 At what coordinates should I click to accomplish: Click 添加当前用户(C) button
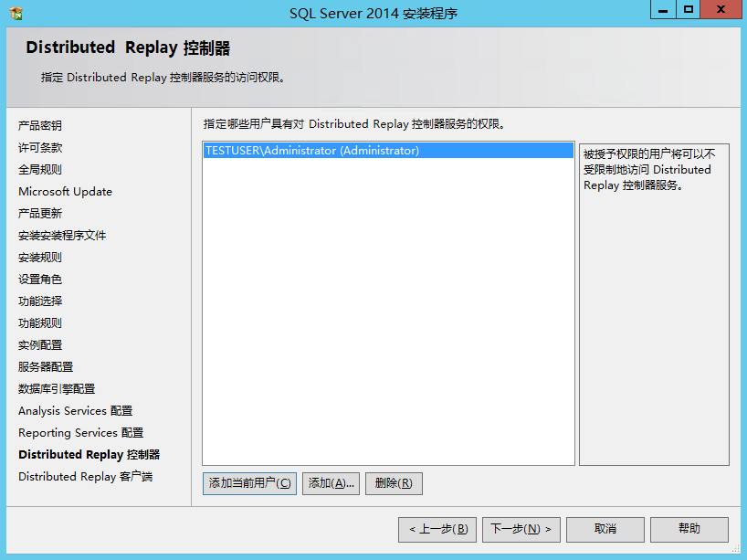tap(249, 483)
